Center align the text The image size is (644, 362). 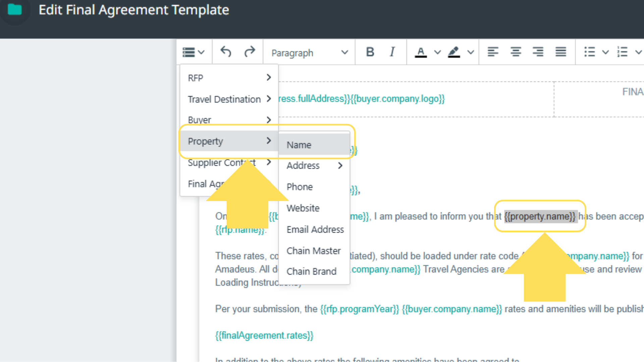pyautogui.click(x=516, y=52)
